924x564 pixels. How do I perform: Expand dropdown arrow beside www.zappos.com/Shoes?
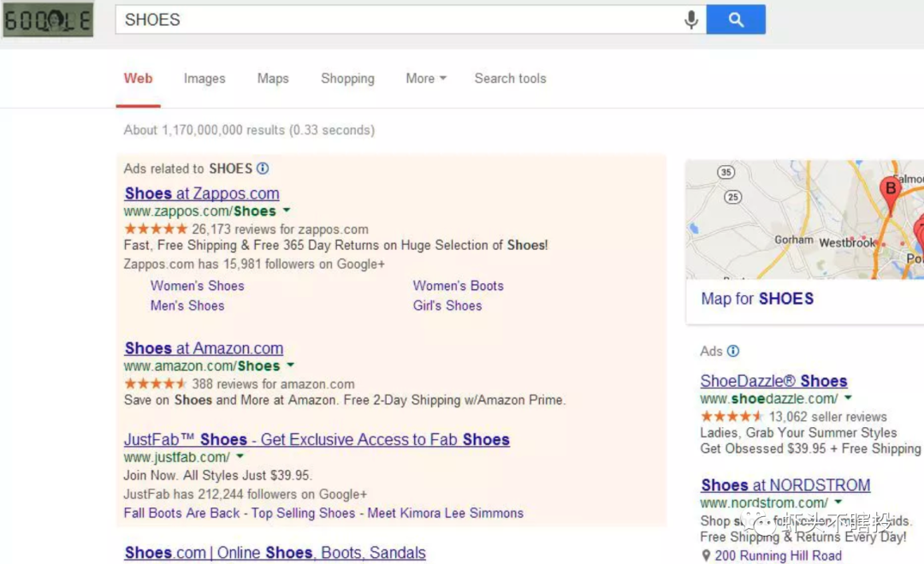287,211
